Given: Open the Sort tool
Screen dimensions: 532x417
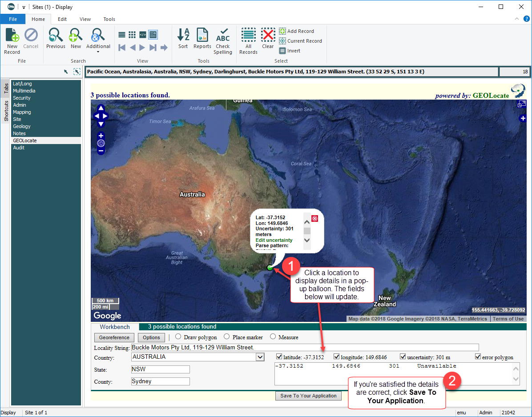Looking at the screenshot, I should point(183,39).
